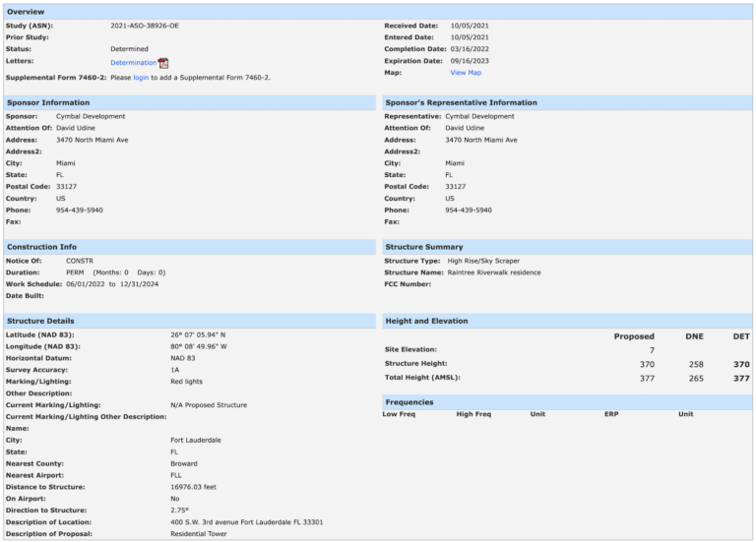
Task: Select the structure city Fort Lauderdale
Action: coord(196,440)
